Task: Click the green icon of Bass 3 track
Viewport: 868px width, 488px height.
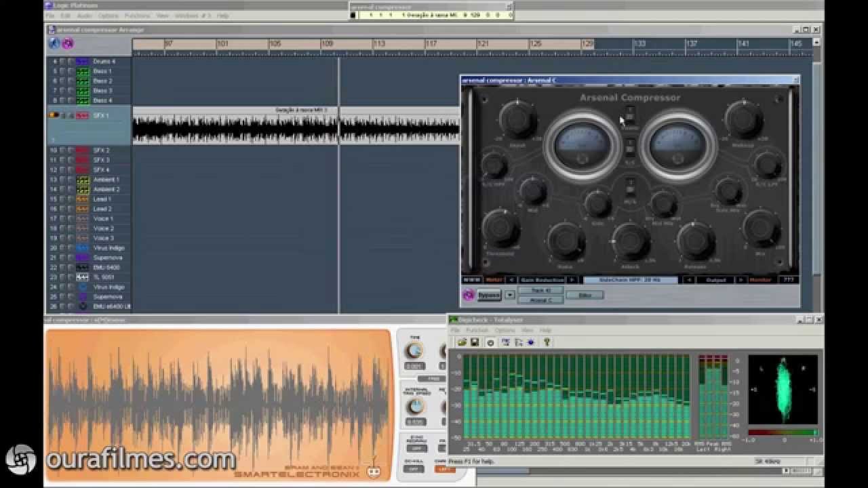Action: tap(83, 91)
